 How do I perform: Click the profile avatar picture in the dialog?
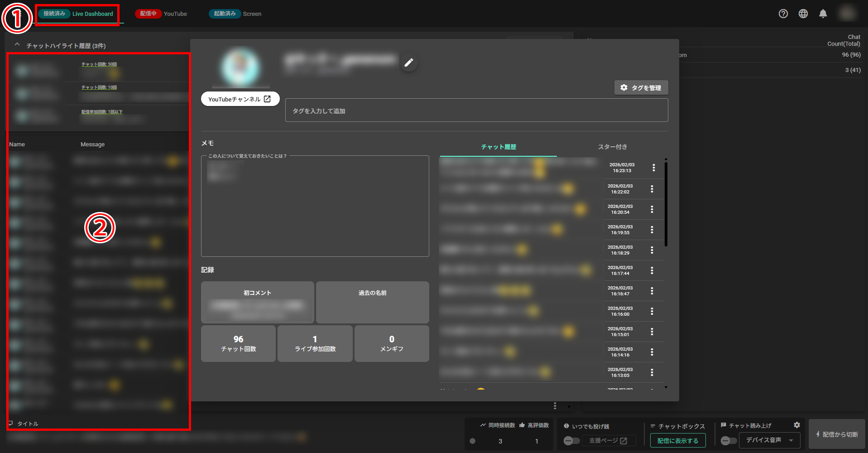pos(240,67)
